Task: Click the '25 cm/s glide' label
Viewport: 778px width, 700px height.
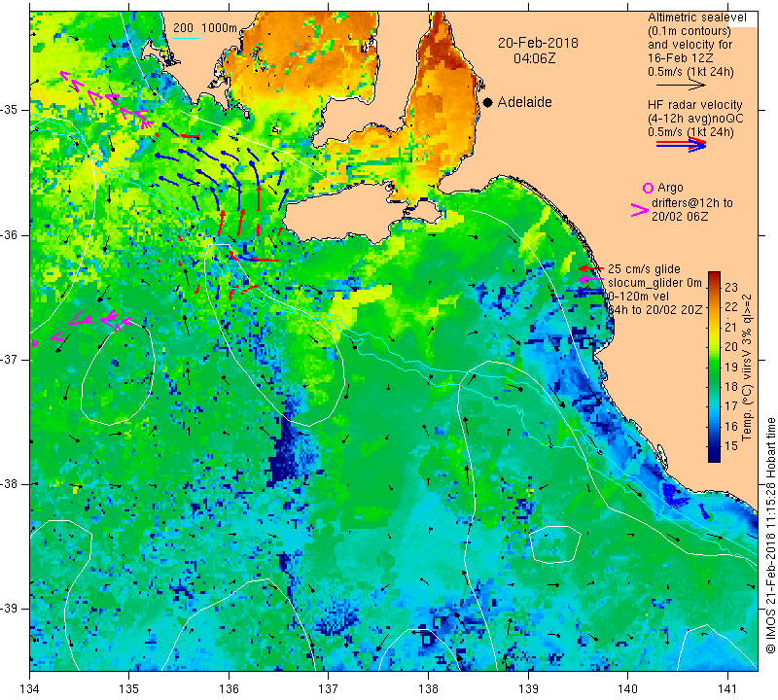Action: 644,269
